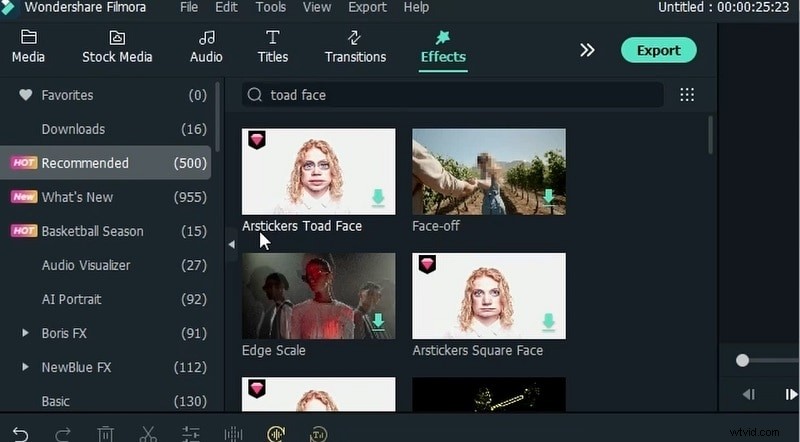Image resolution: width=800 pixels, height=442 pixels.
Task: Download Arstickers Toad Face effect
Action: click(378, 198)
